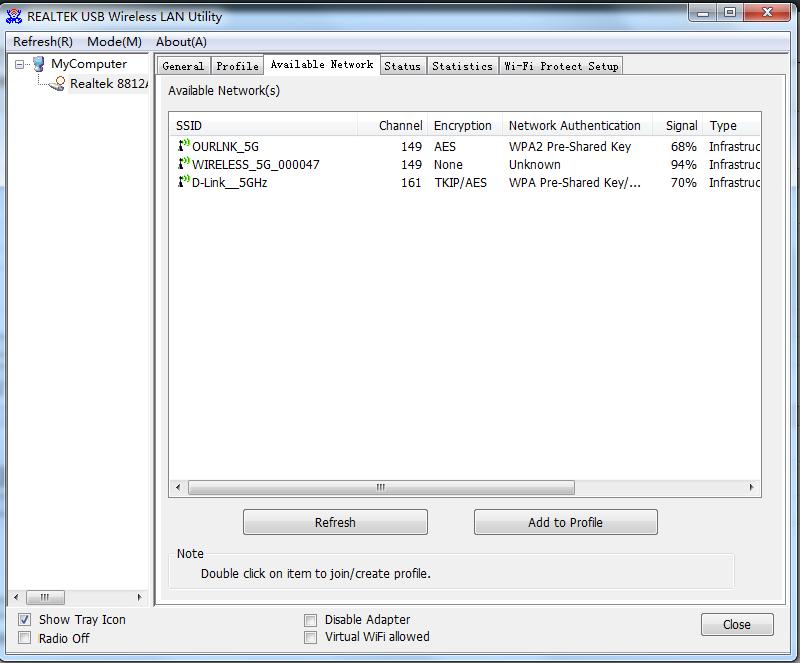
Task: Enable Virtual WiFi allowed checkbox
Action: [x=310, y=637]
